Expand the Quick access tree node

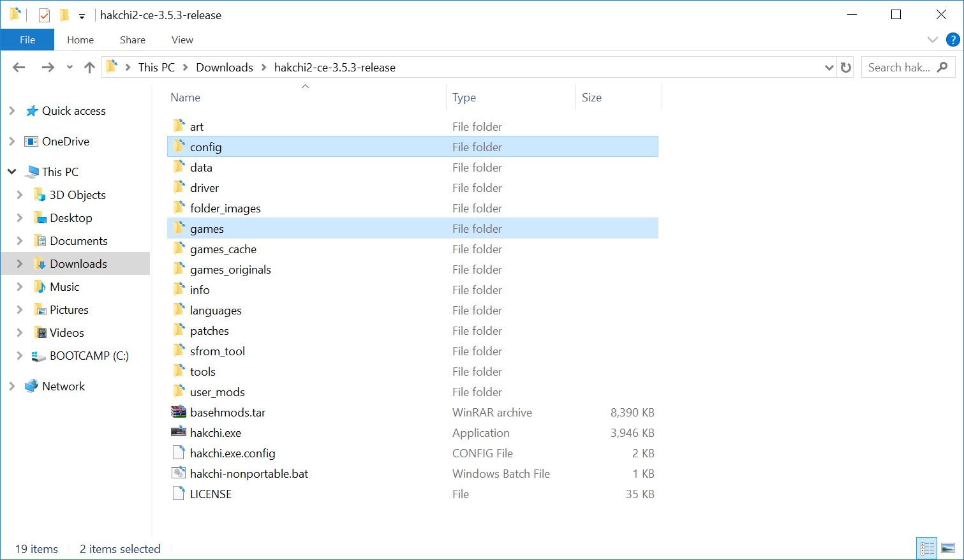(11, 111)
